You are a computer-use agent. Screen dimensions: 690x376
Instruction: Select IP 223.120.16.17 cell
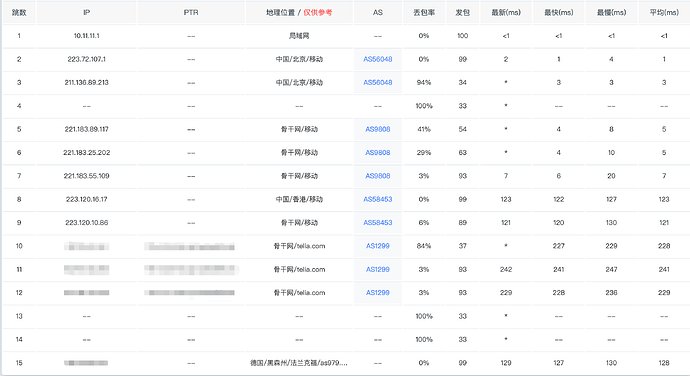coord(86,199)
